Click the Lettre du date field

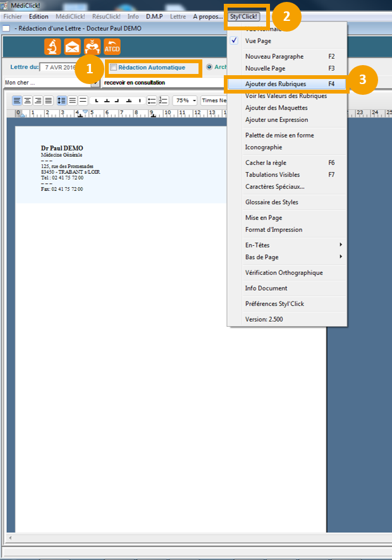click(58, 67)
